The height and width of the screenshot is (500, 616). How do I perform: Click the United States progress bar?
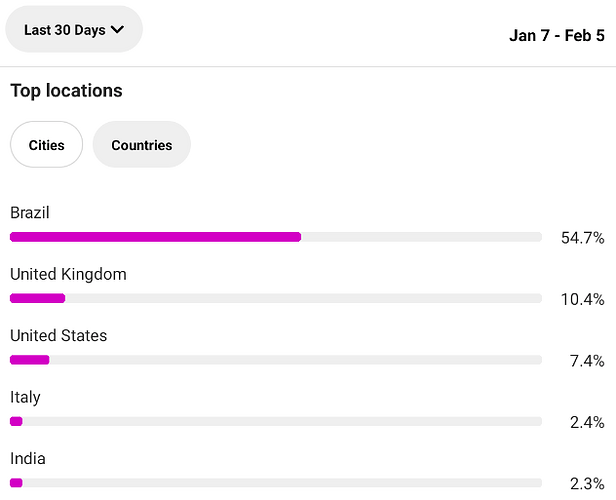[276, 360]
